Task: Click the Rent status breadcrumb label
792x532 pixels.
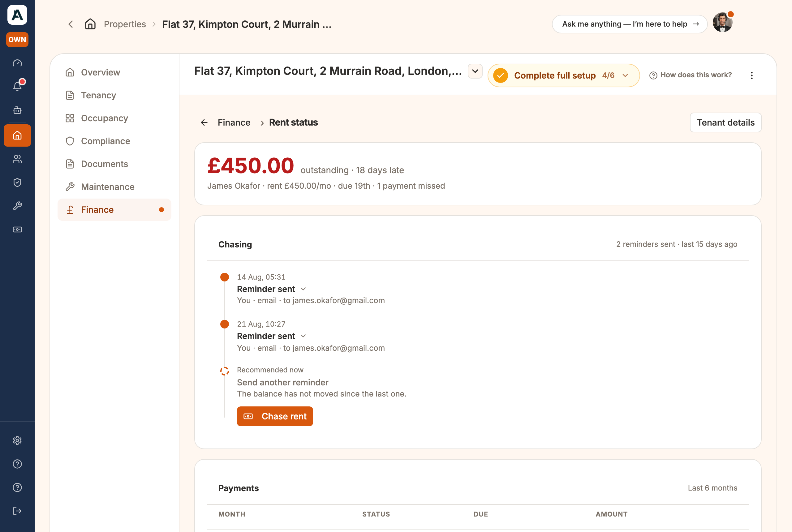Action: [294, 122]
